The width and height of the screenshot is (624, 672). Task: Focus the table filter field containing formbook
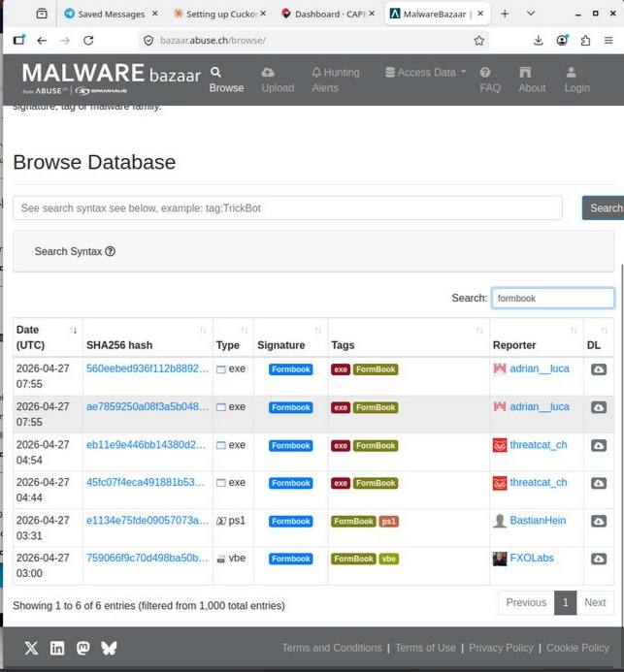pyautogui.click(x=553, y=299)
